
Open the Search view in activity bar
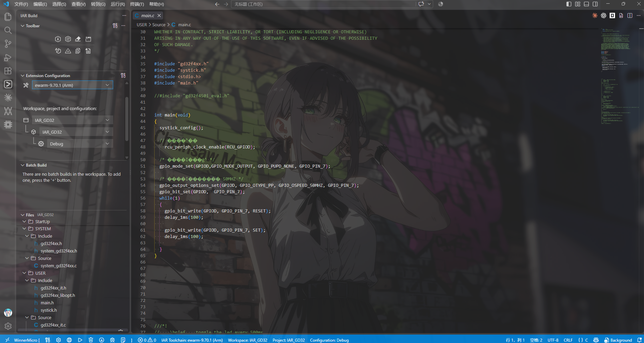tap(8, 30)
